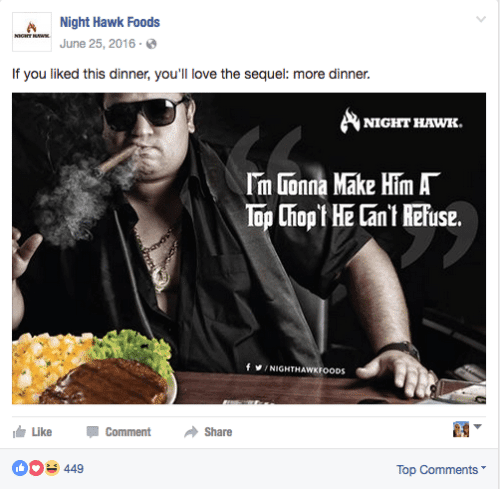Click the commenting-as profile thumbnail
500x489 pixels.
point(461,429)
